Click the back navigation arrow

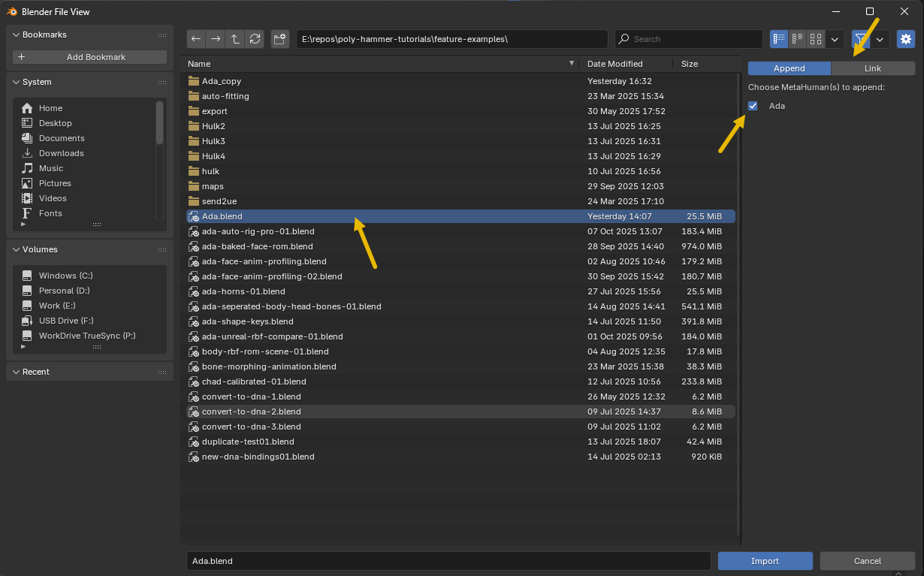(196, 39)
